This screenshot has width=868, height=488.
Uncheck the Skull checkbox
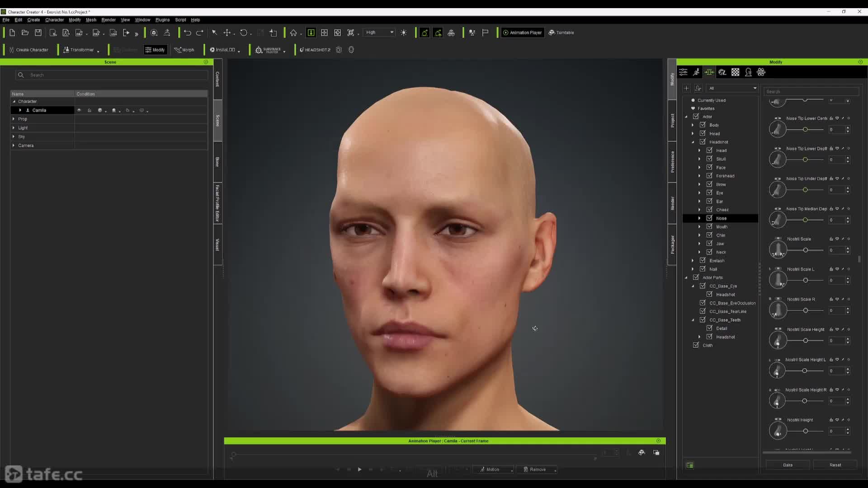coord(709,159)
